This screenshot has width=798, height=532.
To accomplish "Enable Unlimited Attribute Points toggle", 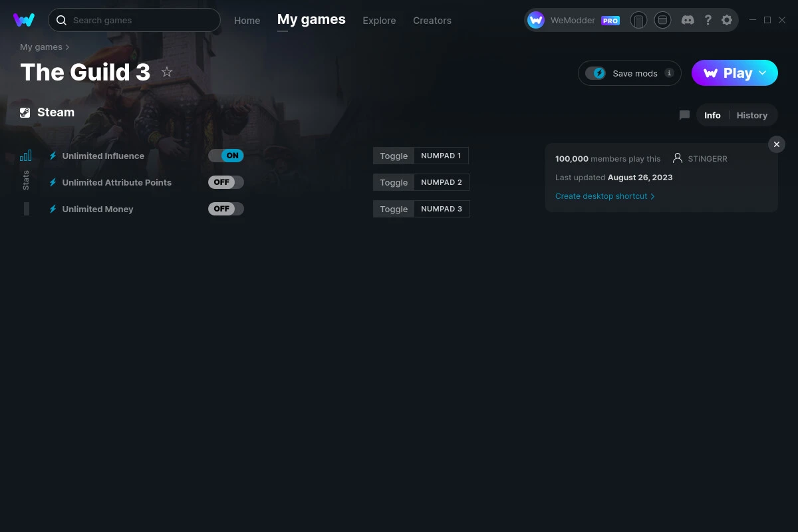I will pyautogui.click(x=226, y=182).
